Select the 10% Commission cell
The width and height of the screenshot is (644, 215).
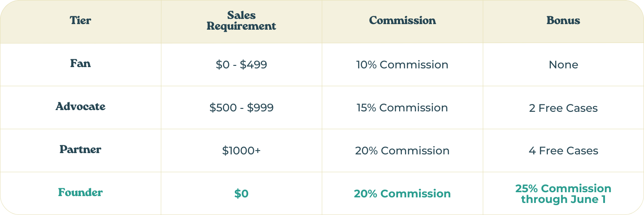pos(402,64)
